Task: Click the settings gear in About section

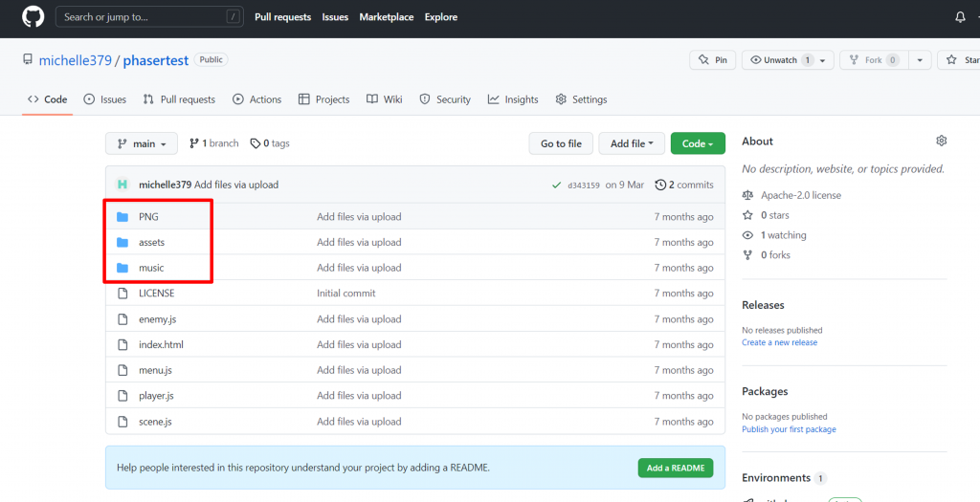Action: point(942,142)
